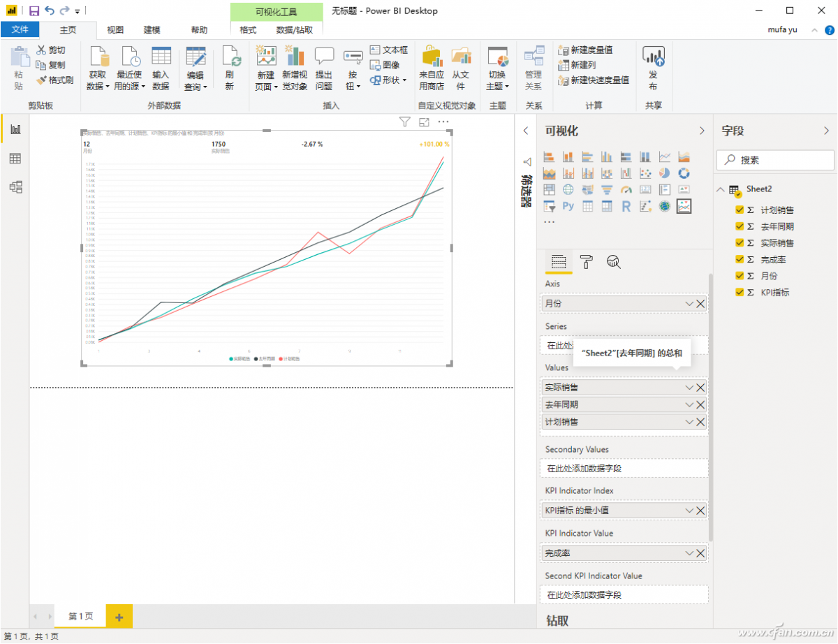The height and width of the screenshot is (644, 838).
Task: Toggle the 完成率 field checkbox
Action: tap(740, 259)
